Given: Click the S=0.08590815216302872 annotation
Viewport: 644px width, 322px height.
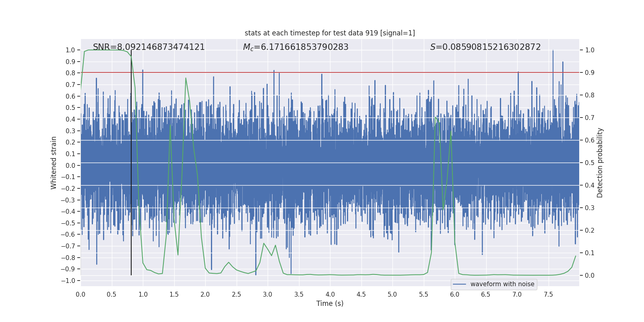Looking at the screenshot, I should pos(485,47).
